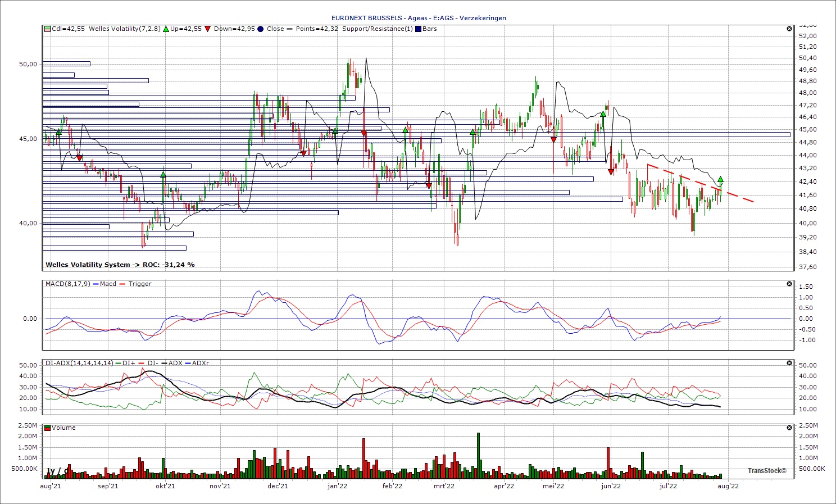Click the green DI+ legend marker
Screen dimensions: 836x504
click(118, 363)
